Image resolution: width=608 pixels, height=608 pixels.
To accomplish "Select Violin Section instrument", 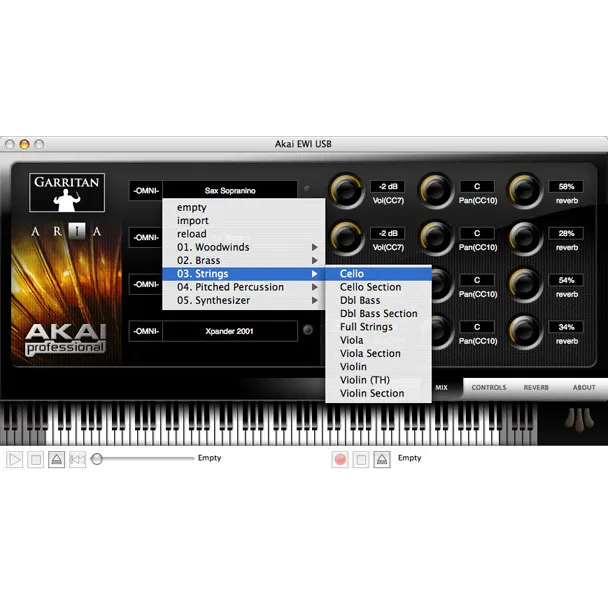I will 378,393.
